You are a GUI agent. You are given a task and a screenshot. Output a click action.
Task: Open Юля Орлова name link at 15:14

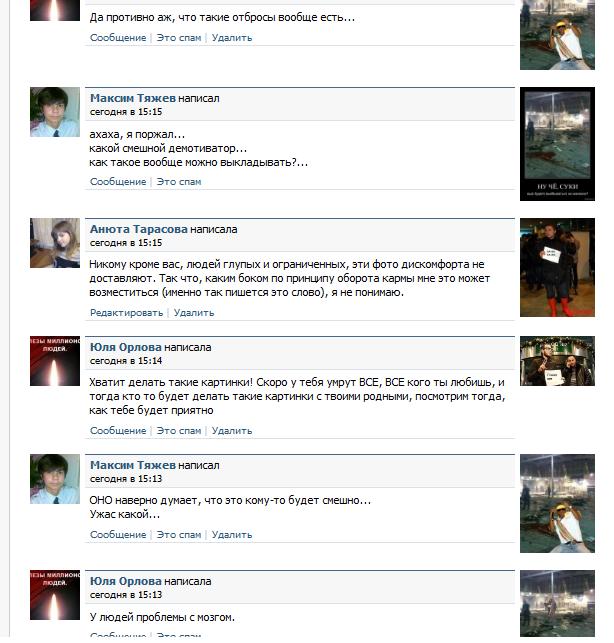coord(126,347)
